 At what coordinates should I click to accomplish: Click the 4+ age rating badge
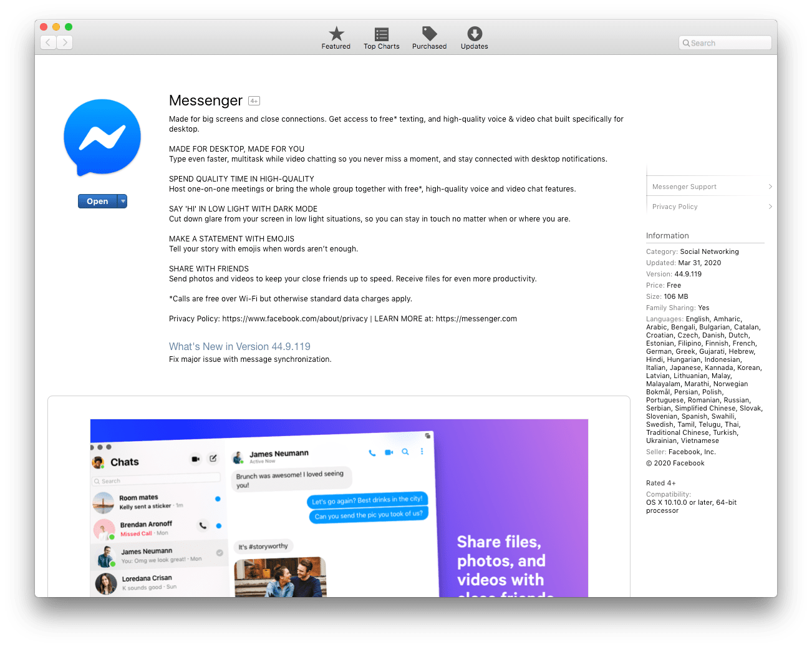(254, 101)
